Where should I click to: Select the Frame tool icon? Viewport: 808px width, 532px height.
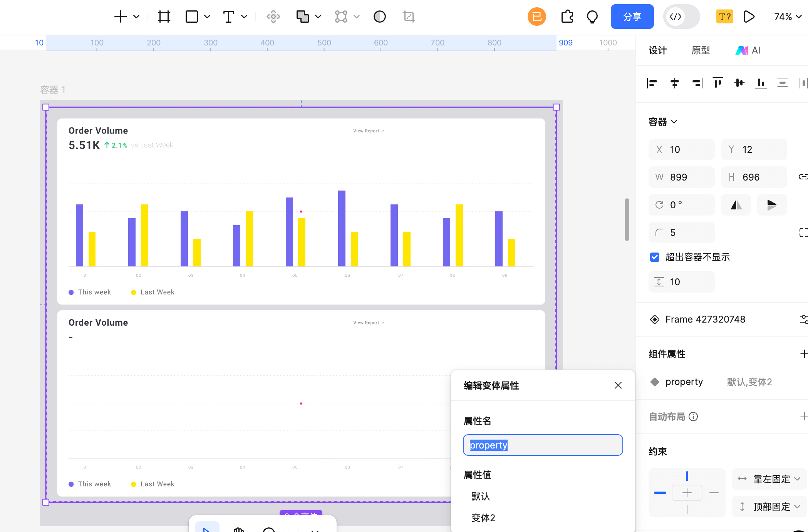pyautogui.click(x=164, y=17)
